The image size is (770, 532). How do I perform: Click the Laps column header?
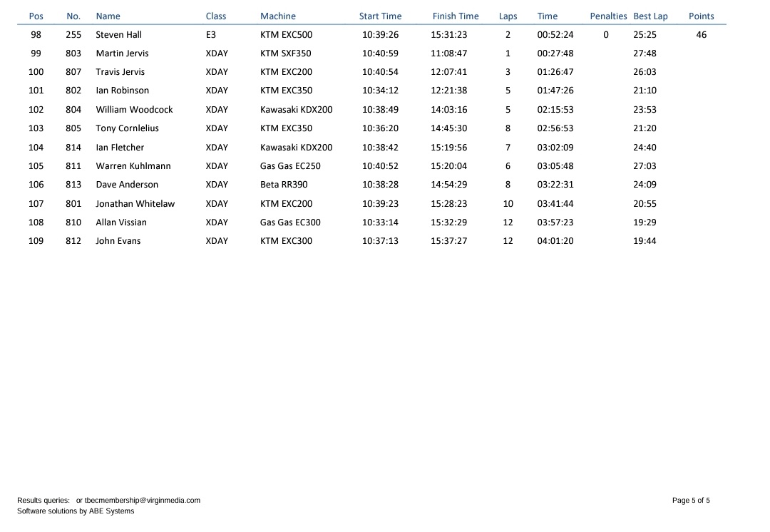click(508, 16)
